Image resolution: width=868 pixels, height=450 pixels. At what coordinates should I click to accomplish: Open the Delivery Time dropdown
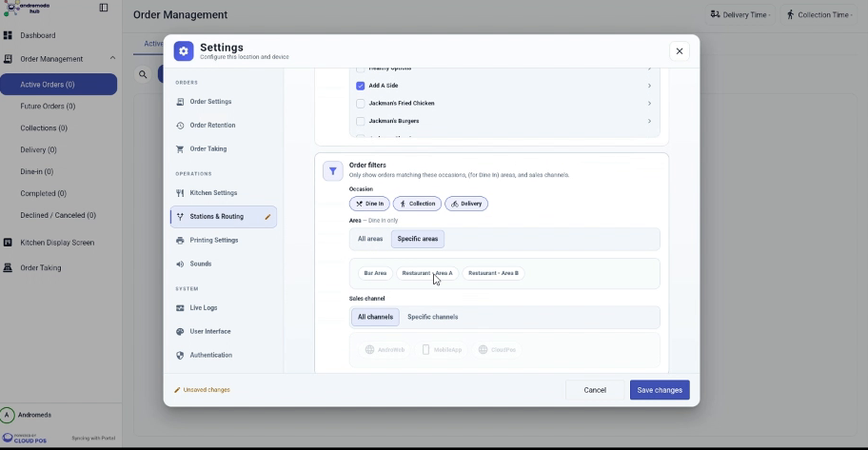(740, 15)
